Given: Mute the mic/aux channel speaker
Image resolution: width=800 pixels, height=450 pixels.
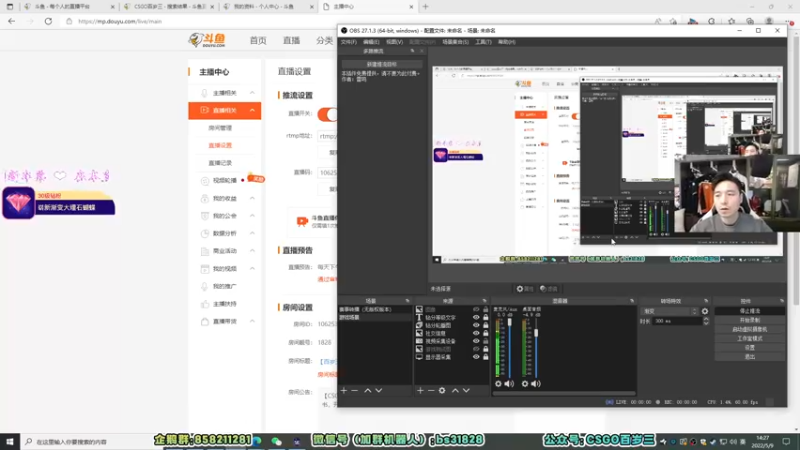Looking at the screenshot, I should (509, 384).
